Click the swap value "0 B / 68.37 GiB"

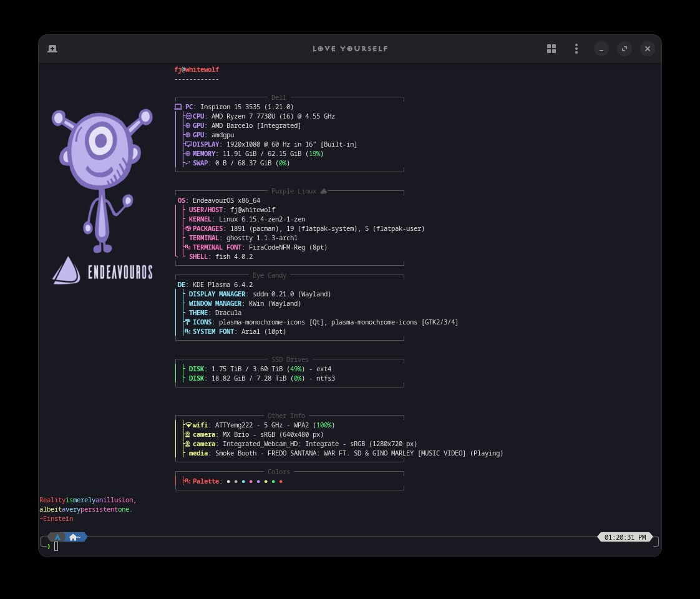[243, 163]
